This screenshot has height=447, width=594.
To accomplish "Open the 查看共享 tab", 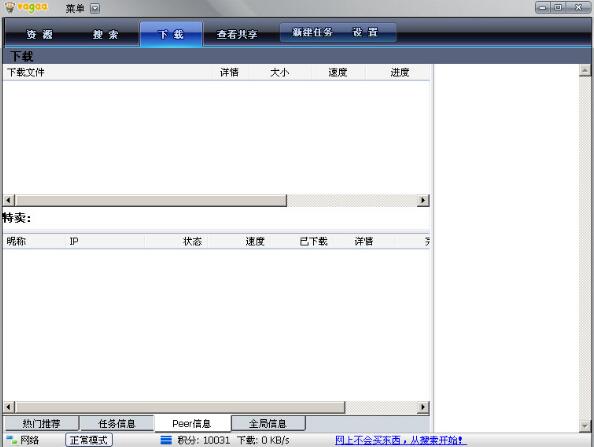I will [237, 34].
